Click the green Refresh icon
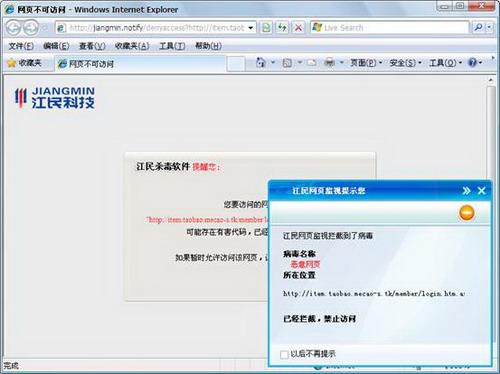Screen dimensions: 500x374 click(282, 28)
